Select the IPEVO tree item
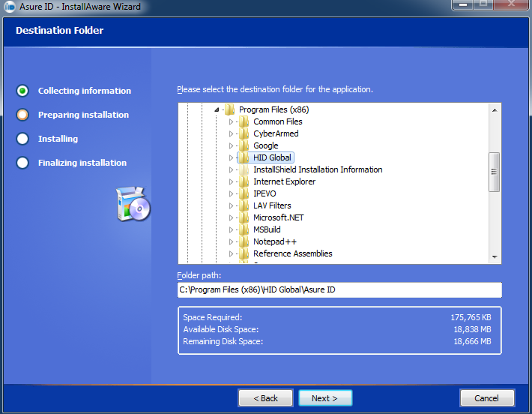 coord(265,193)
